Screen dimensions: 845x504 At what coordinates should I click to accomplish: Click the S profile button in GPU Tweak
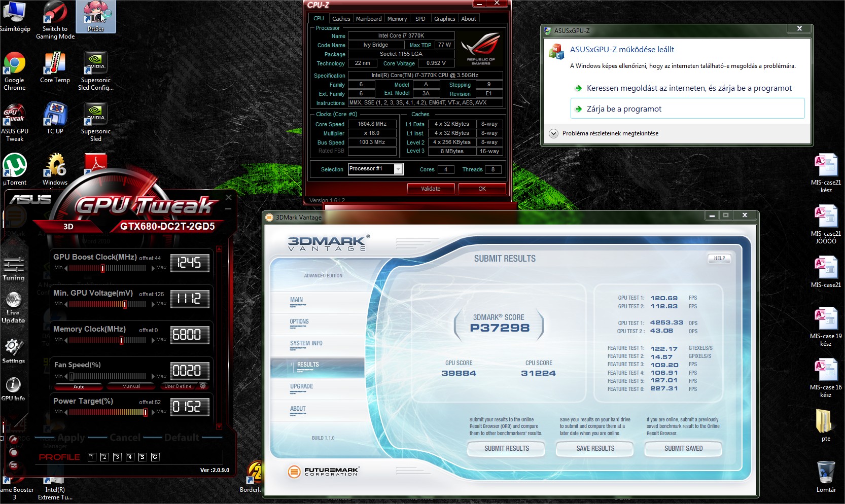[x=143, y=457]
